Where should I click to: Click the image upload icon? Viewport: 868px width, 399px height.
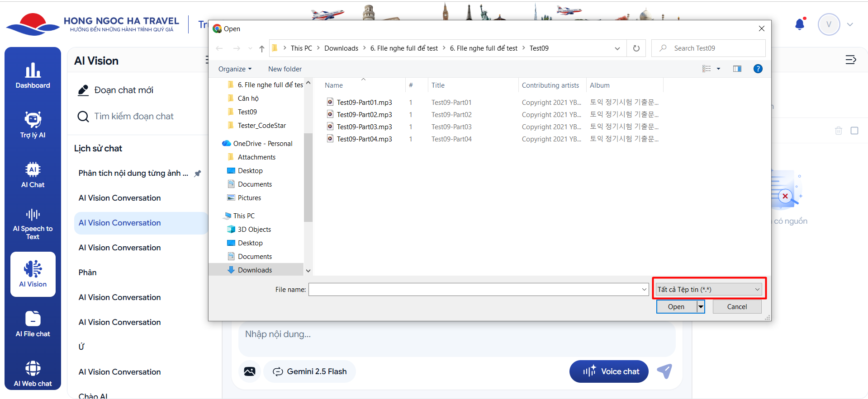pyautogui.click(x=250, y=371)
